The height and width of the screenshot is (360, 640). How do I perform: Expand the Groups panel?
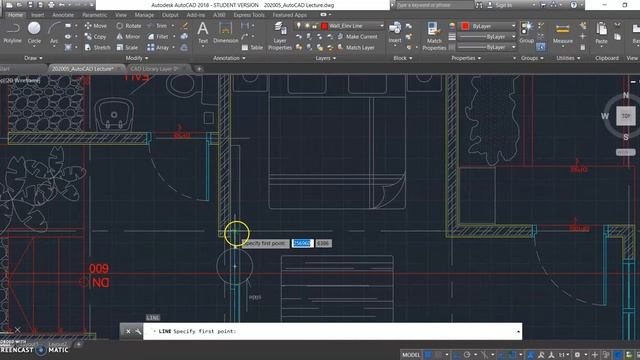click(532, 58)
